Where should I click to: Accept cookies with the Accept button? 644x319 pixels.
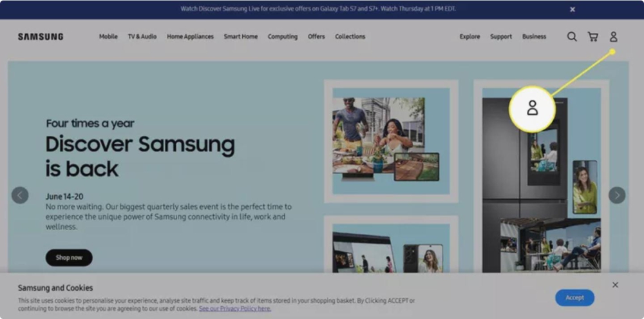574,298
